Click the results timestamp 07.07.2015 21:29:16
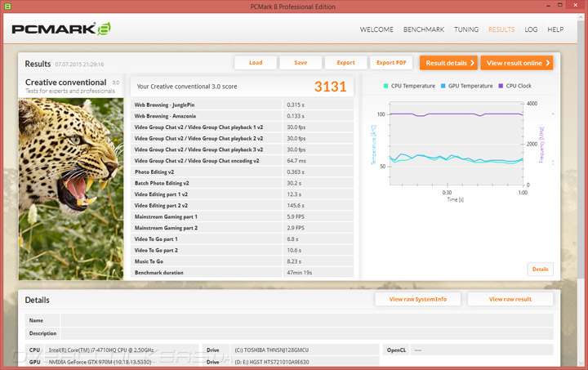This screenshot has width=588, height=370. coord(79,64)
